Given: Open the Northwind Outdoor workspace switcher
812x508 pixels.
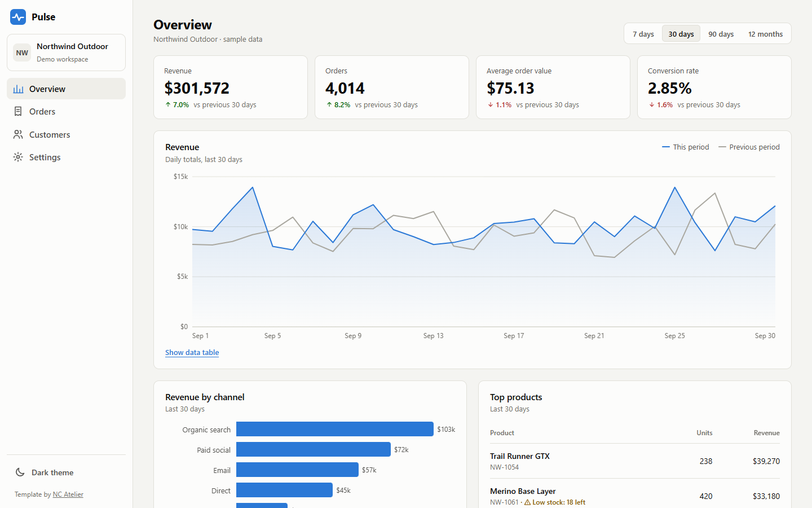Looking at the screenshot, I should [x=66, y=52].
